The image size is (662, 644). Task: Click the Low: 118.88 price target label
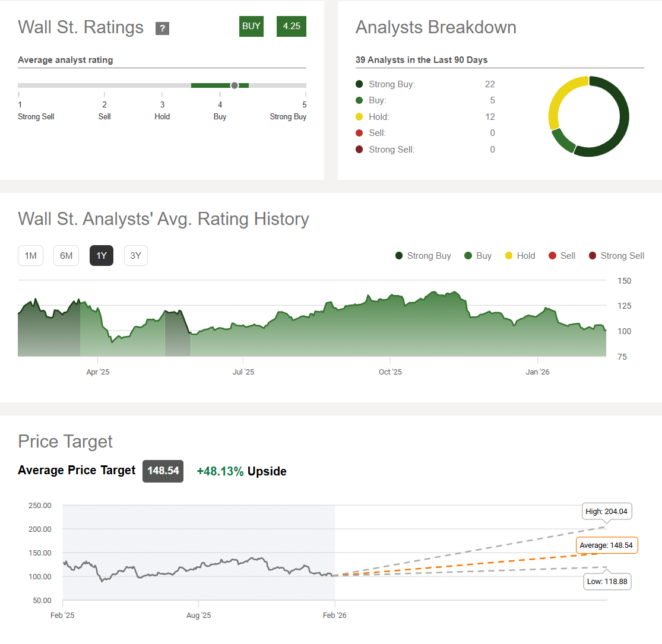coord(606,581)
